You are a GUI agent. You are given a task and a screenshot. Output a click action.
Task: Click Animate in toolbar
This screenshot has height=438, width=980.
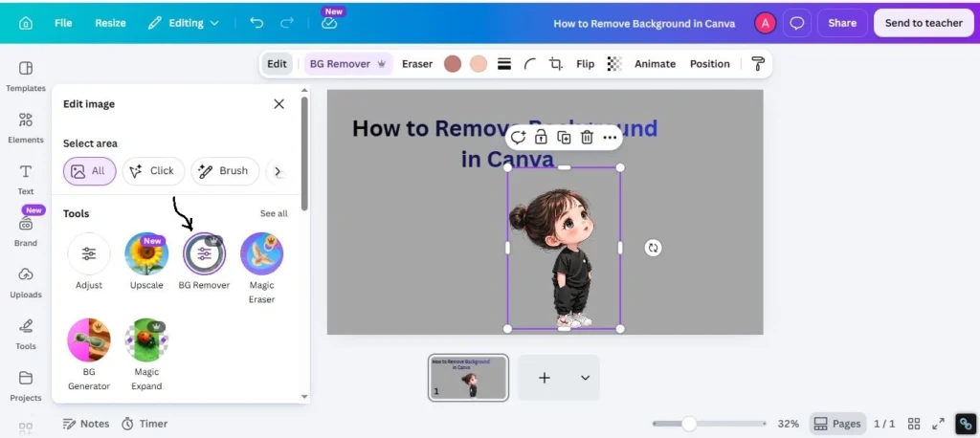pyautogui.click(x=655, y=64)
